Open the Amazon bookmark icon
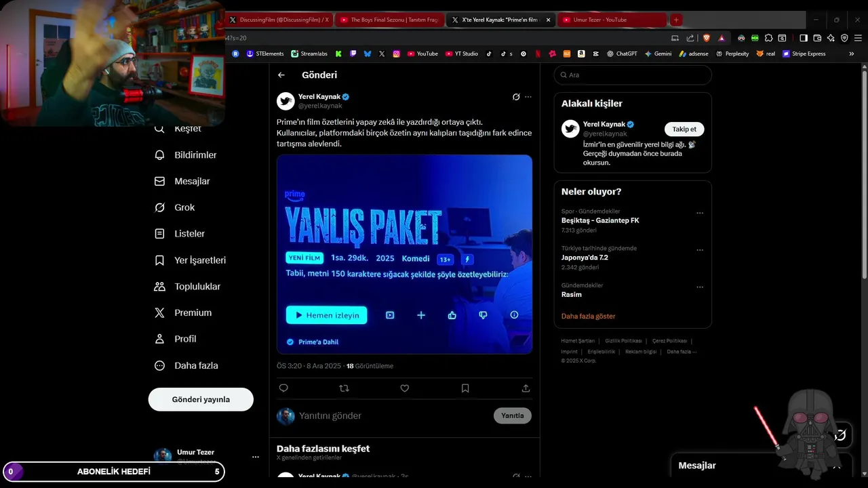 581,54
